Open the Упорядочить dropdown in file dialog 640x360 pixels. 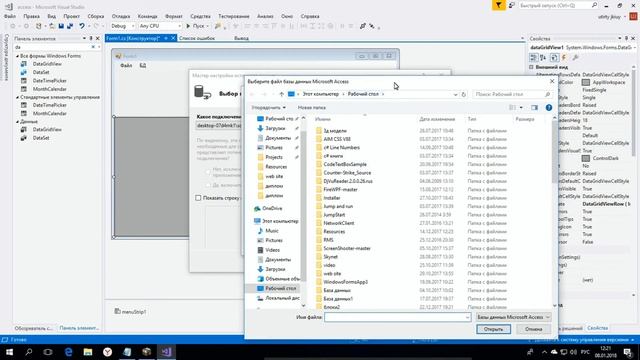[268, 107]
